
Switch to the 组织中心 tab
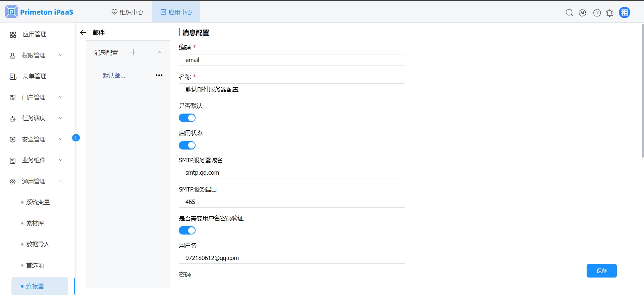(x=127, y=12)
